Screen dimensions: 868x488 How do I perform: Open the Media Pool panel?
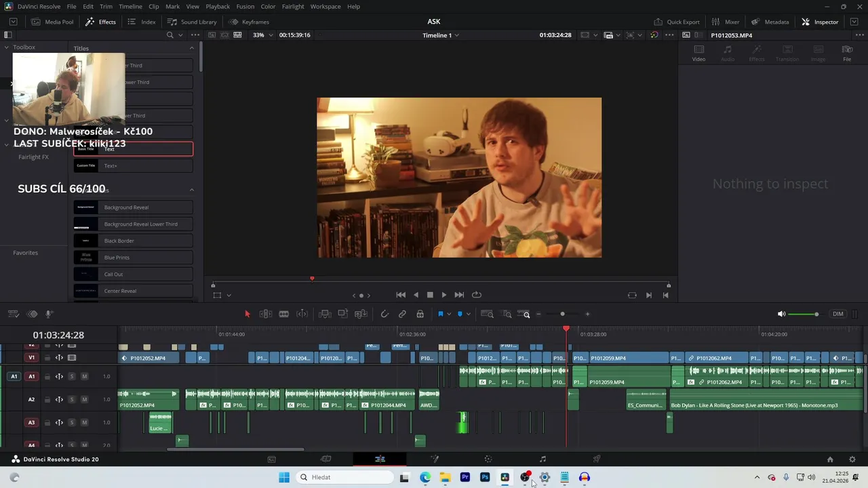pos(52,22)
